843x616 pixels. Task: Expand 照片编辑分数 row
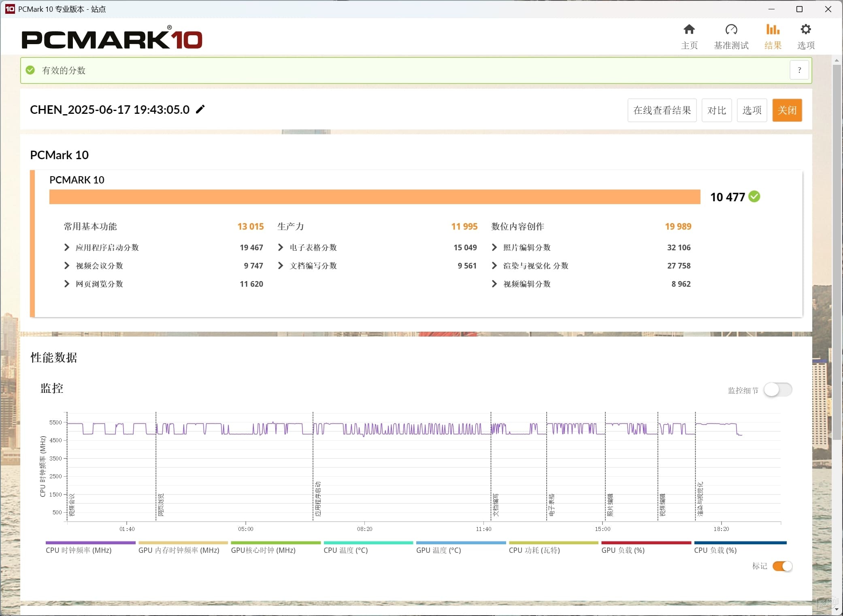click(494, 247)
